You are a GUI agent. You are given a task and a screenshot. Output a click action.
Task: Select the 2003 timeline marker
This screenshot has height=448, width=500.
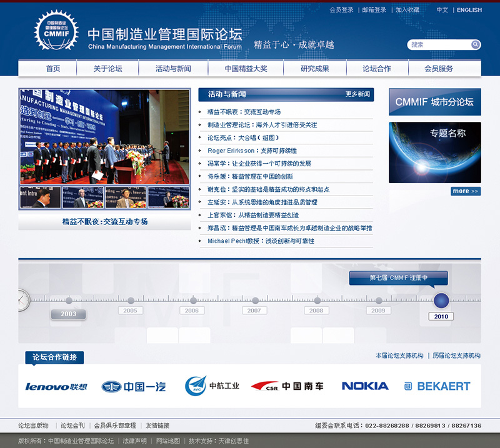click(x=69, y=314)
